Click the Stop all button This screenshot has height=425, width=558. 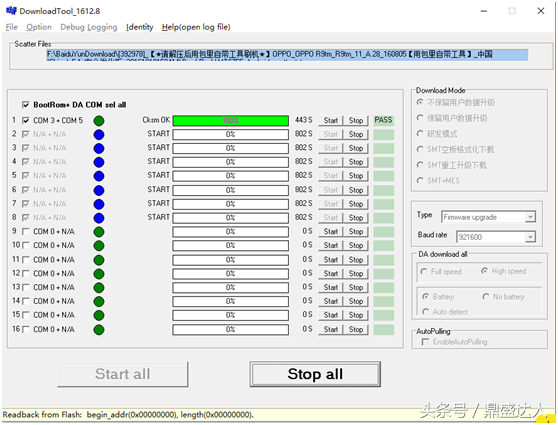click(x=315, y=374)
